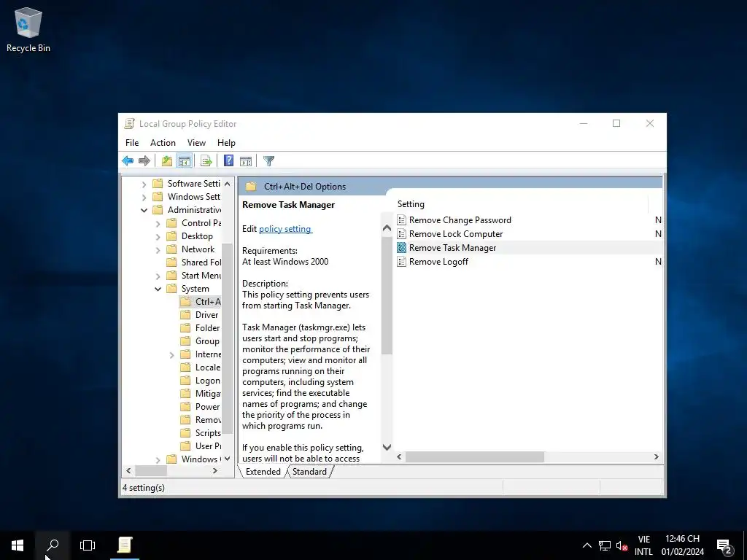This screenshot has width=747, height=560.
Task: Open the Recycle Bin desktop icon
Action: 28,29
